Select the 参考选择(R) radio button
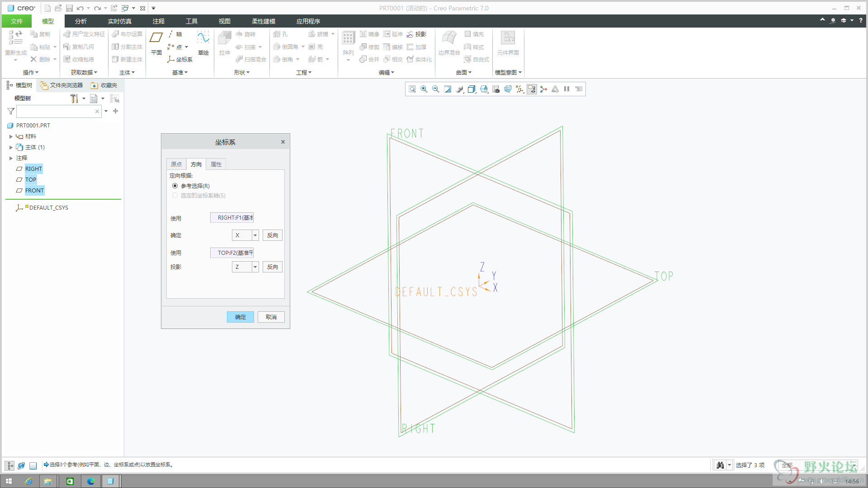Screen dimensions: 868x488 [175, 186]
